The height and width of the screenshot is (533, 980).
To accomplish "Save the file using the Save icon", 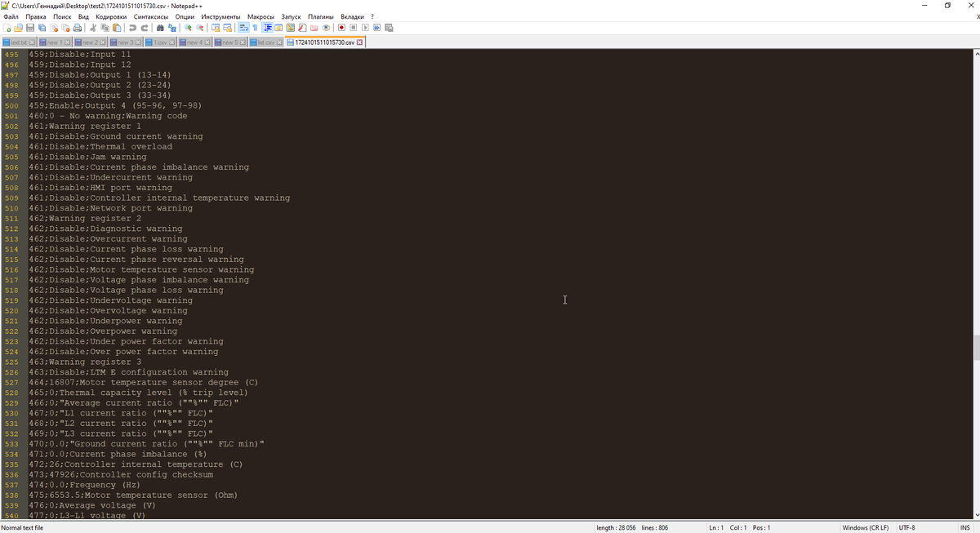I will pos(30,27).
